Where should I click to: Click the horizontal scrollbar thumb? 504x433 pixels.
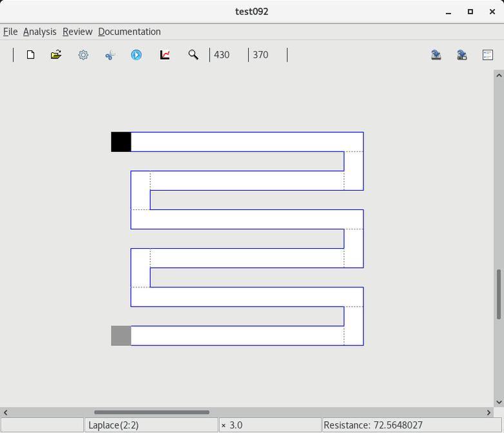coord(151,412)
